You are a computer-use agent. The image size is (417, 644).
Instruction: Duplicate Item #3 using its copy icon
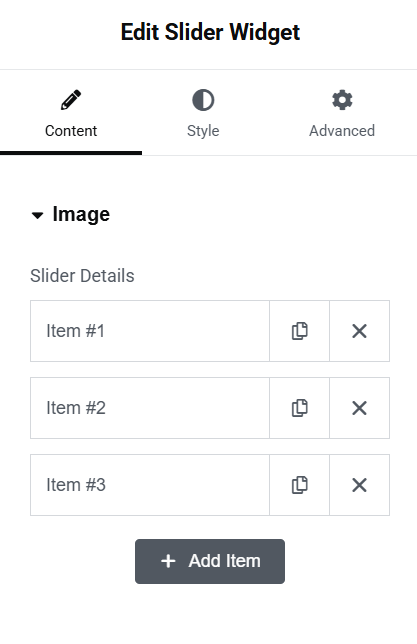tap(300, 485)
